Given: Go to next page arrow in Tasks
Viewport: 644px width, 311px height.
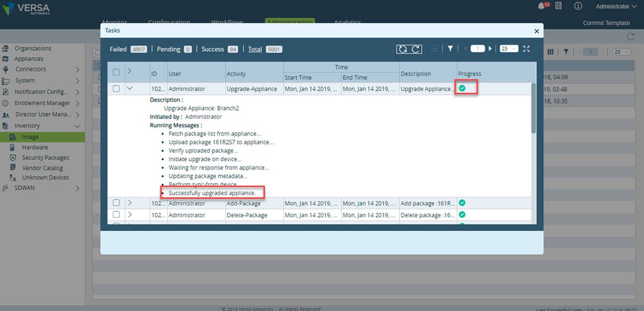Looking at the screenshot, I should (x=490, y=49).
